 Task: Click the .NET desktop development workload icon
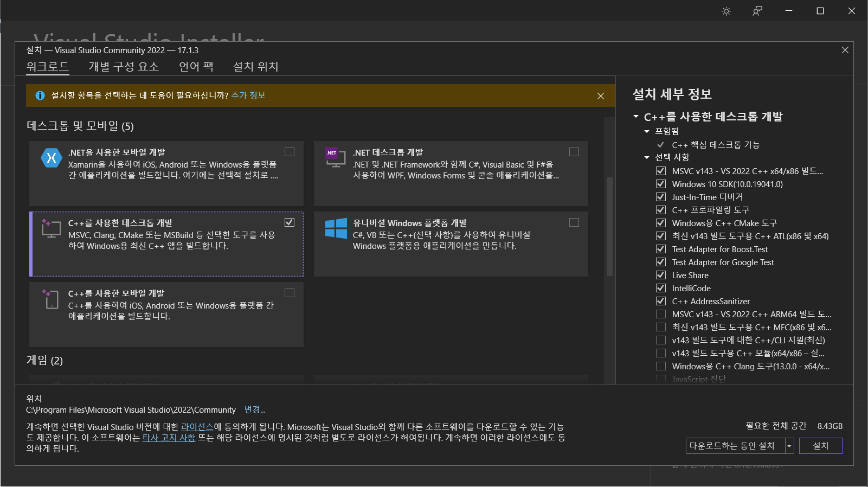[x=336, y=157]
